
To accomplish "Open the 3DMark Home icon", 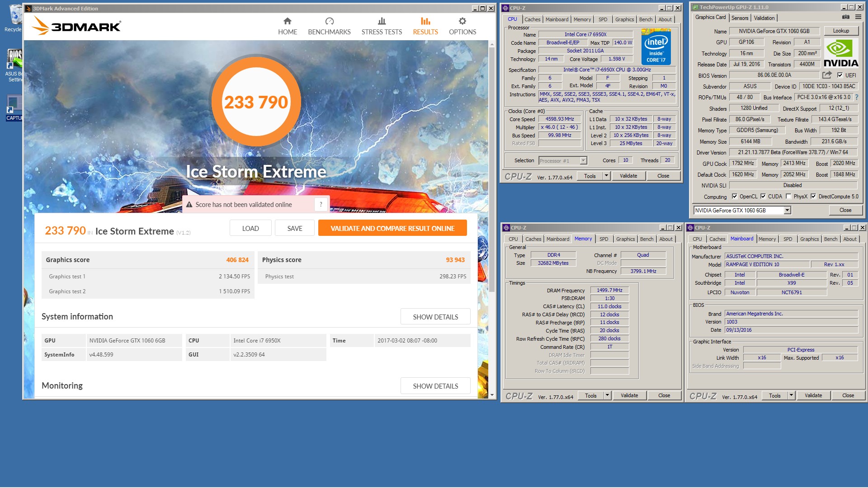I will tap(288, 21).
